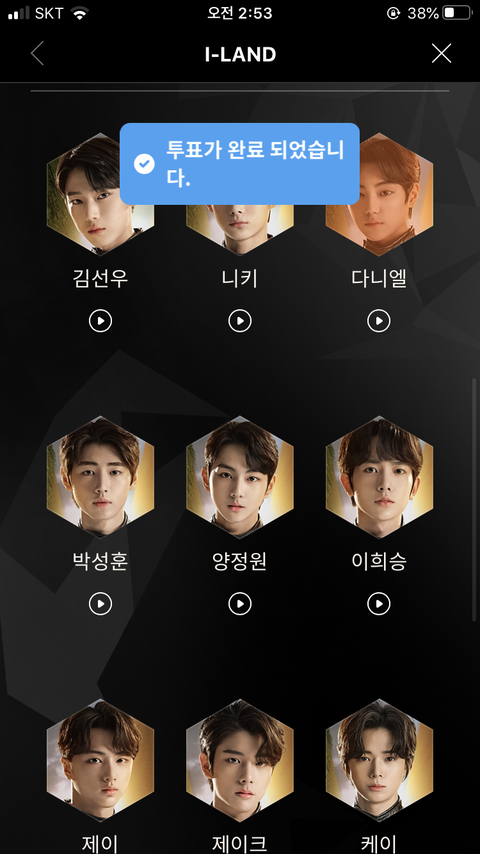Select 제이크's hexagon portrait

tap(240, 760)
